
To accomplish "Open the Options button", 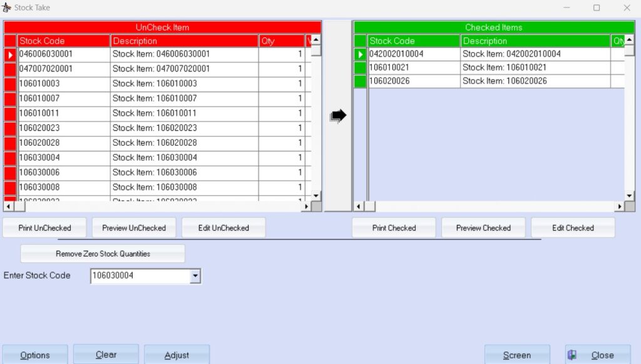I will [35, 355].
